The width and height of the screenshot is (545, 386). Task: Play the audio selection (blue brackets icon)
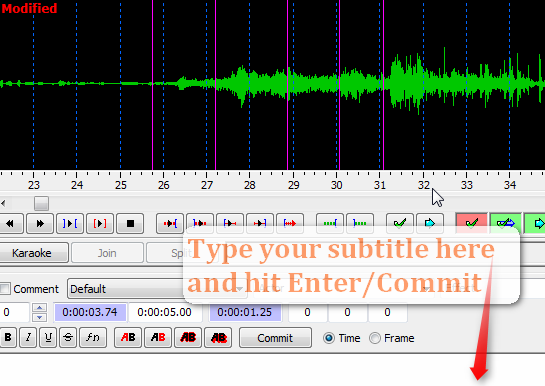[x=70, y=223]
